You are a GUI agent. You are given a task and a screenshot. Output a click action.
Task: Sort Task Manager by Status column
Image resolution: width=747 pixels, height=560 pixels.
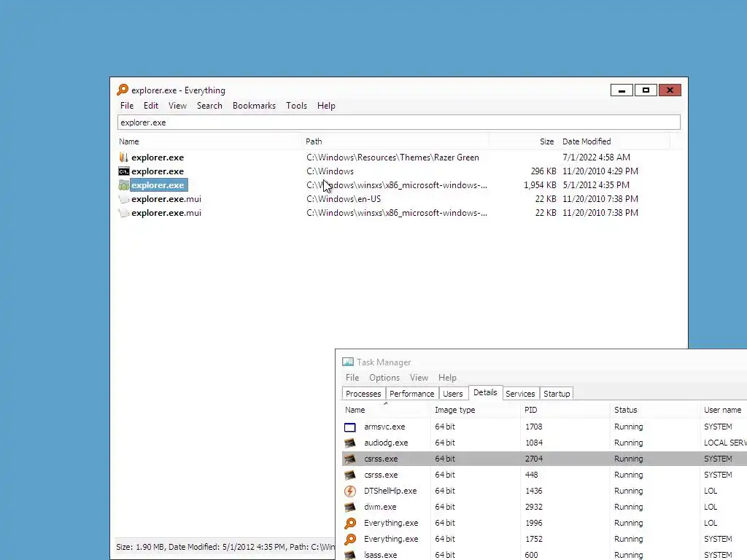point(655,410)
